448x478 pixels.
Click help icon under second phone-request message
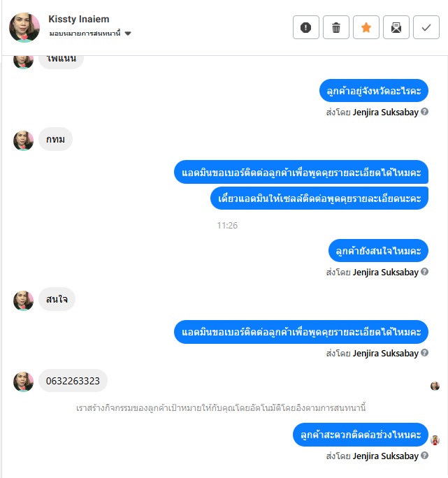pyautogui.click(x=424, y=353)
